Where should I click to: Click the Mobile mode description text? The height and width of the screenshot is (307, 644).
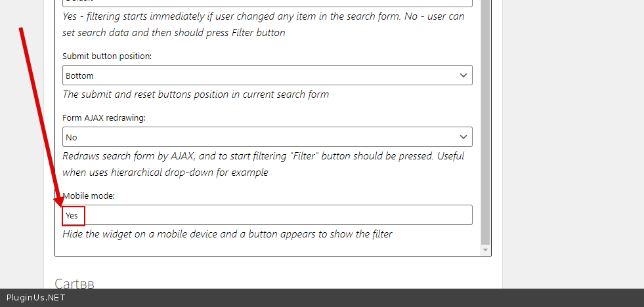tap(227, 234)
